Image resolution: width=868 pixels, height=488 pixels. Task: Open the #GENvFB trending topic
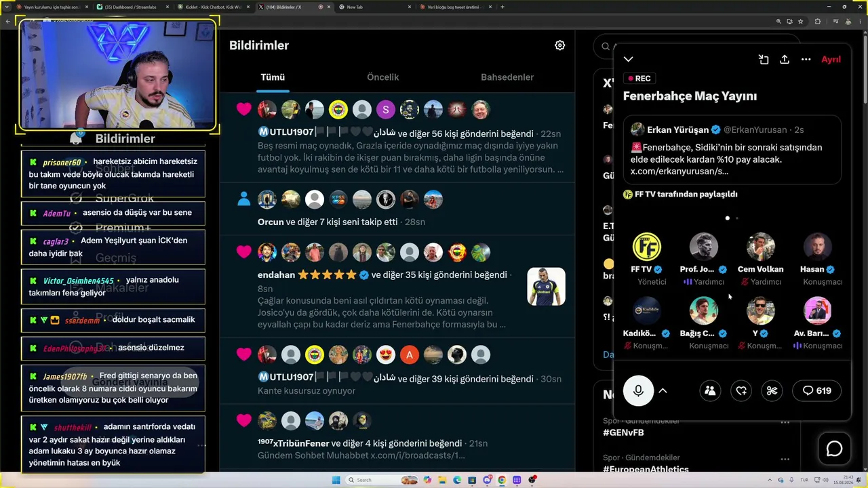(623, 432)
